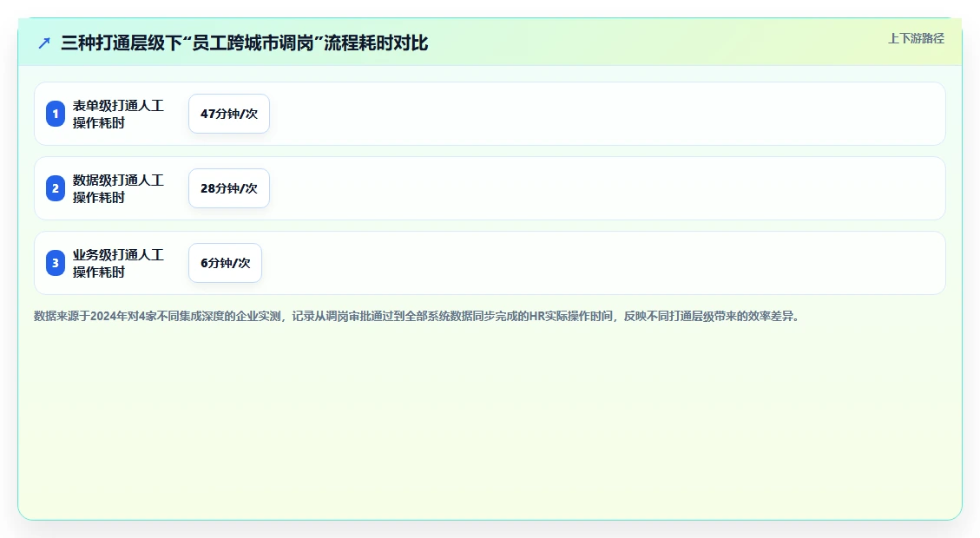Select the 6分钟/次 value chip

(x=225, y=263)
